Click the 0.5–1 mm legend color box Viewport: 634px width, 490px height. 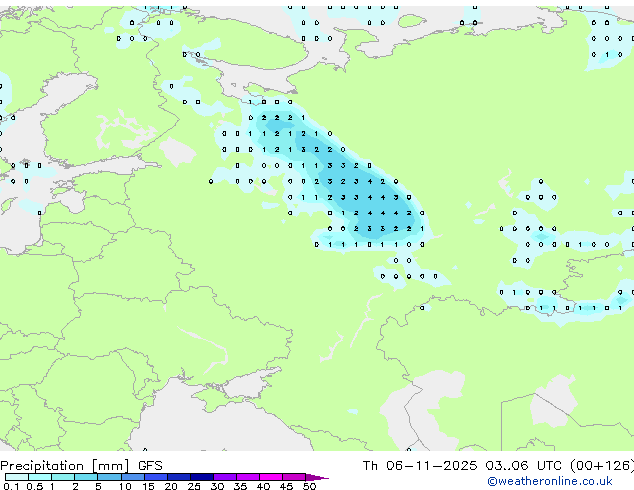[40, 477]
